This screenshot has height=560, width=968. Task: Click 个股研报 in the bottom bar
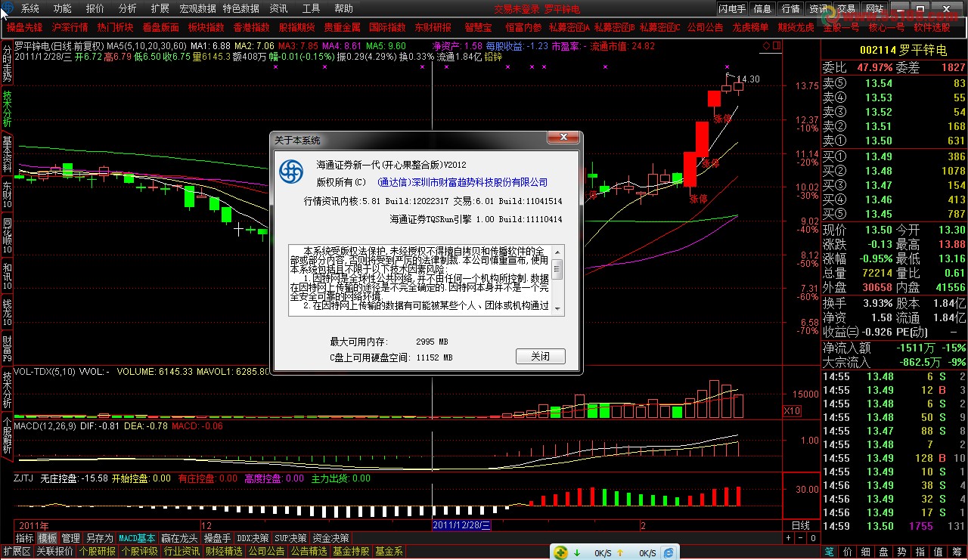point(98,552)
